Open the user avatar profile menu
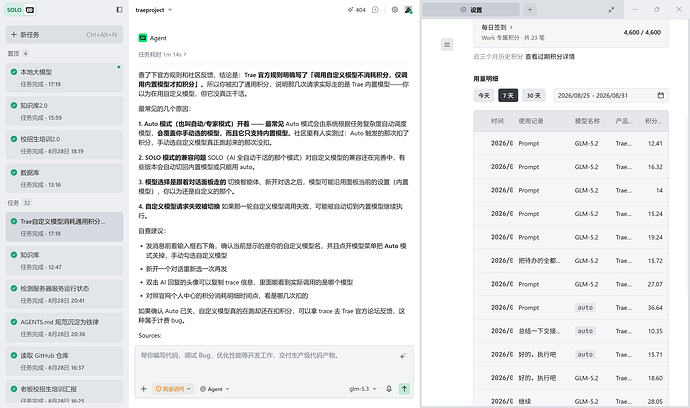690x408 pixels. point(408,10)
